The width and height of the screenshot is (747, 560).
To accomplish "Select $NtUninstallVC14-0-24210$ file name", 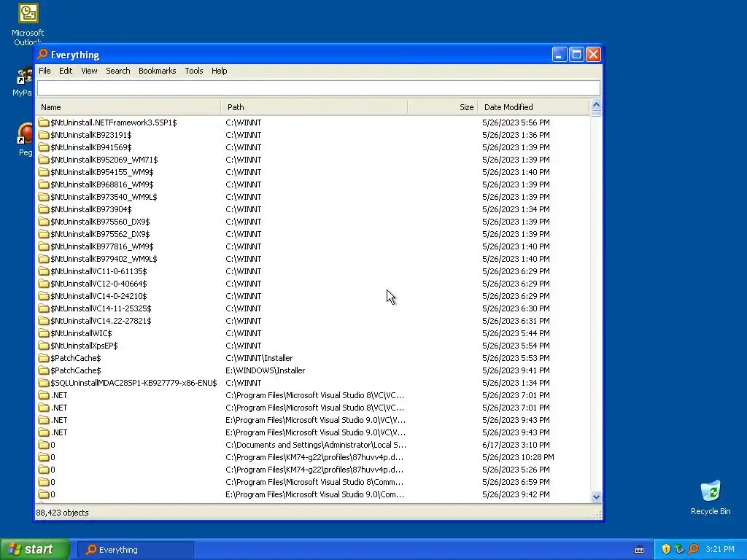I will point(98,296).
